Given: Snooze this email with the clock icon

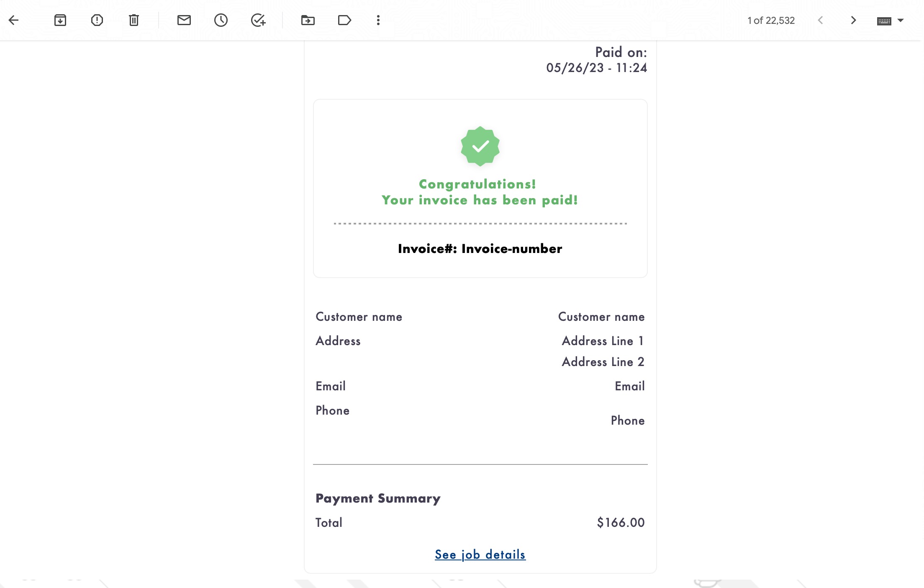Looking at the screenshot, I should (221, 20).
